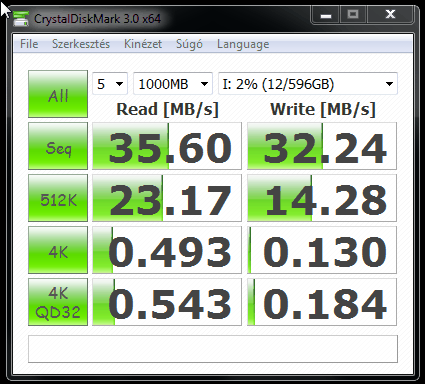Run all benchmarks with All button
Screen dimensions: 425x384
[58, 94]
